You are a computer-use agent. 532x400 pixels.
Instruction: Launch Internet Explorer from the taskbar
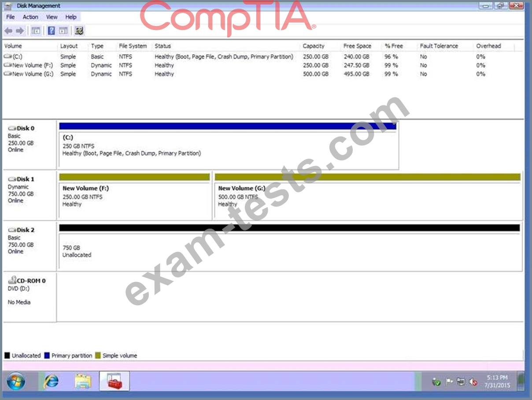pos(51,381)
